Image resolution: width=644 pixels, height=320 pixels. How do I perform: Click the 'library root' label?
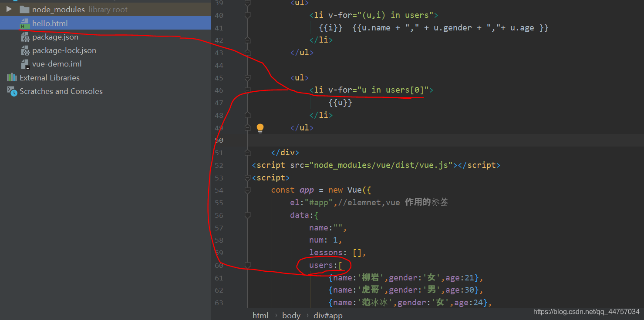pyautogui.click(x=108, y=10)
